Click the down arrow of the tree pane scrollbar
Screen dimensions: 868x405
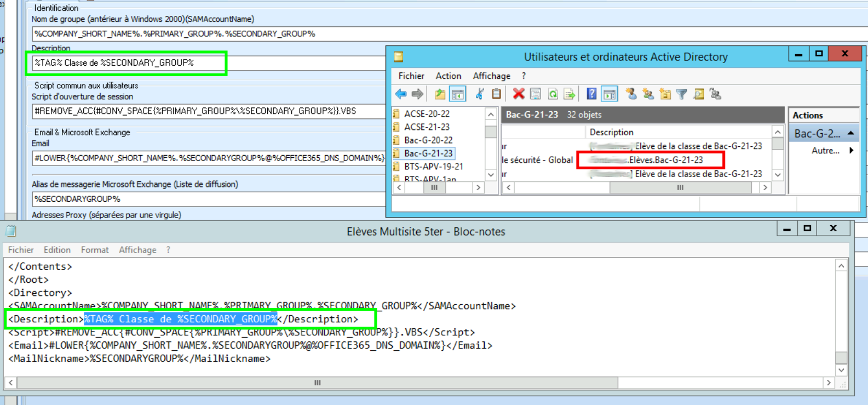pos(491,174)
